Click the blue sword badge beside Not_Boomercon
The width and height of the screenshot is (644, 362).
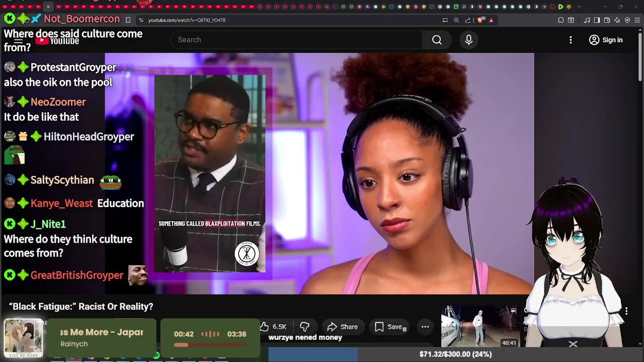click(36, 19)
